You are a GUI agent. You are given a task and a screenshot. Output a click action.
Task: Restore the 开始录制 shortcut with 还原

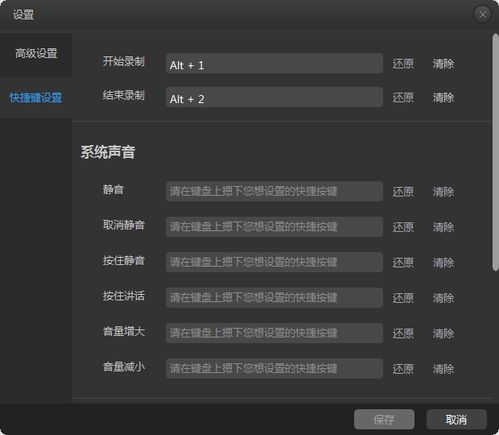403,64
